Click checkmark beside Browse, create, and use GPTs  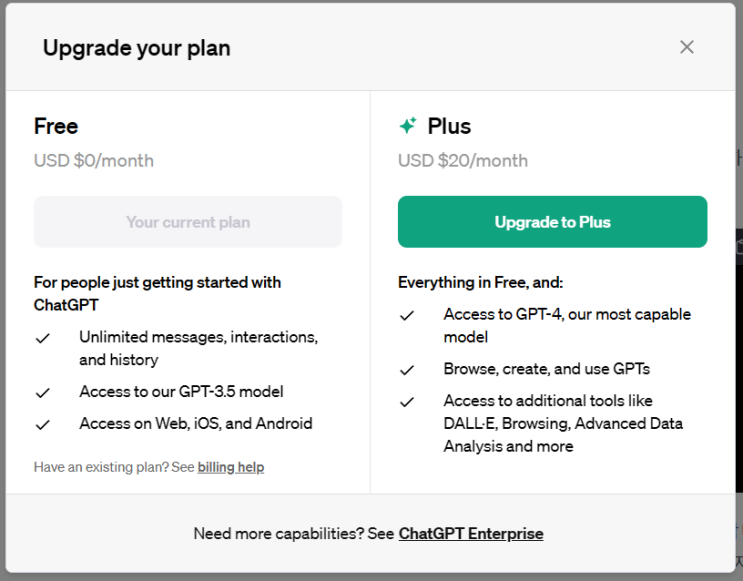[407, 370]
